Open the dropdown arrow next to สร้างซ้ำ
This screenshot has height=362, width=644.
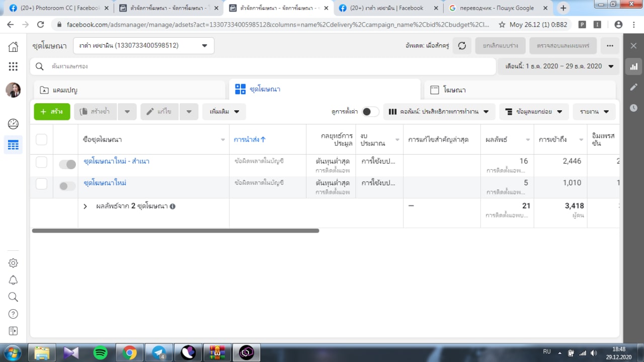pos(127,112)
